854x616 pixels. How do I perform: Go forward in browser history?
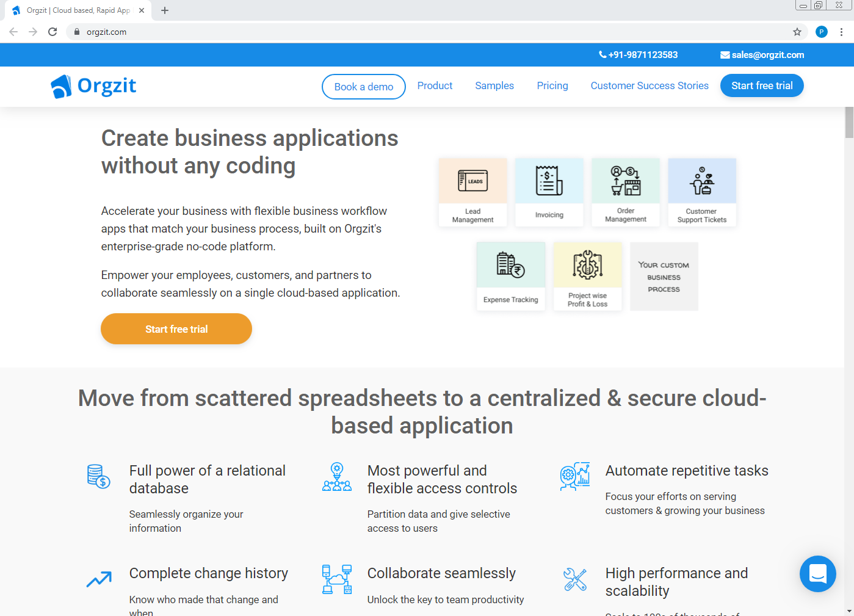tap(33, 32)
